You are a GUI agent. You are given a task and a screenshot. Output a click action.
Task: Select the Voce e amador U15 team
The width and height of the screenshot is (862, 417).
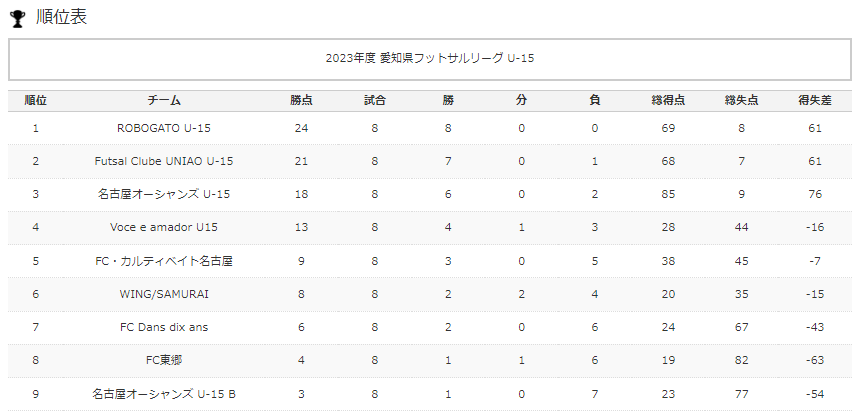(x=164, y=227)
